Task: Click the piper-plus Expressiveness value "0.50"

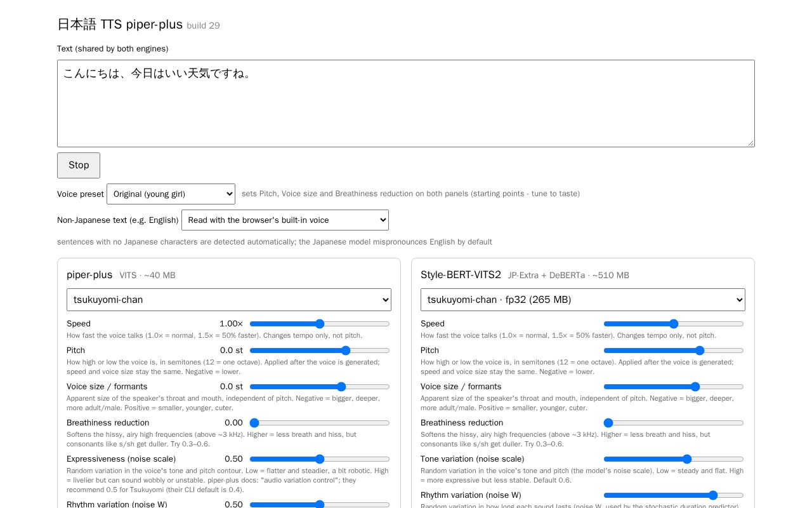Action: pyautogui.click(x=233, y=459)
